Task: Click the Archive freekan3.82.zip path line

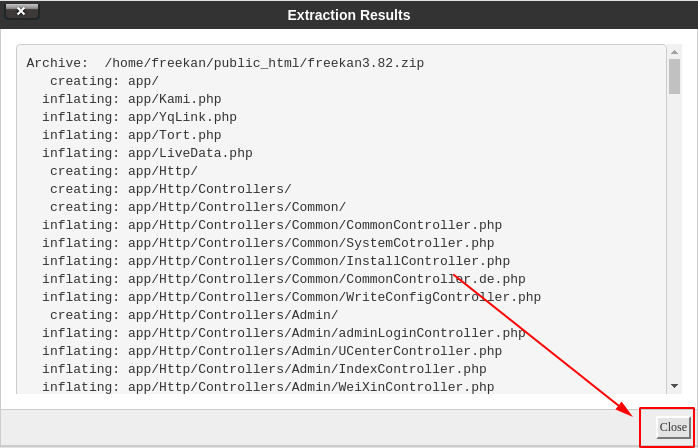Action: [225, 63]
